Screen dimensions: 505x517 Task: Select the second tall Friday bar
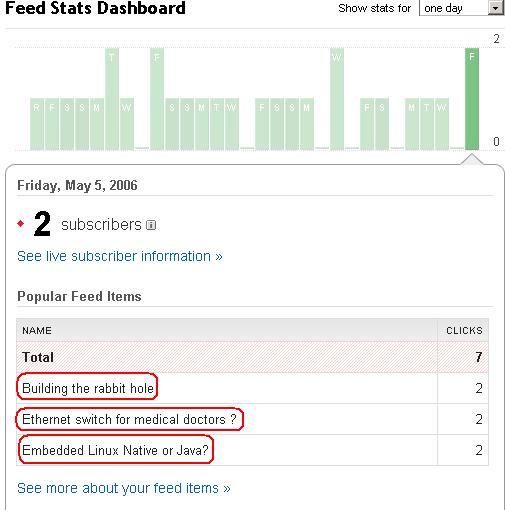(157, 99)
